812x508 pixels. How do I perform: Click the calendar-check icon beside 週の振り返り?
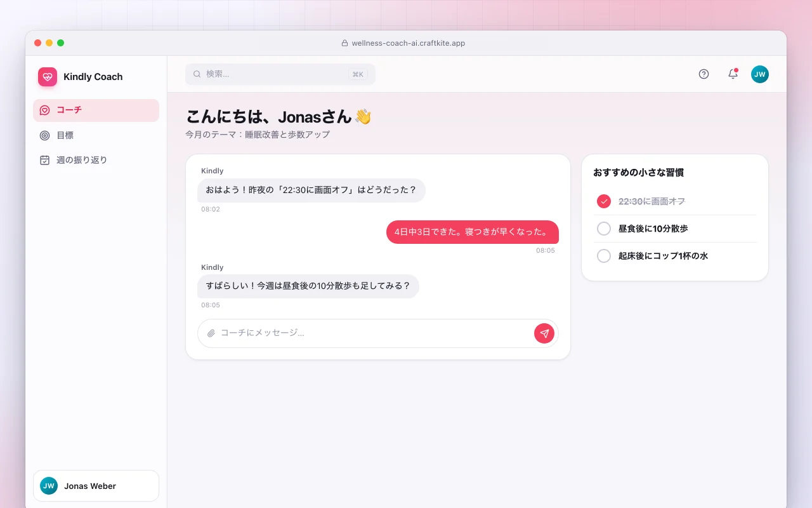[44, 160]
